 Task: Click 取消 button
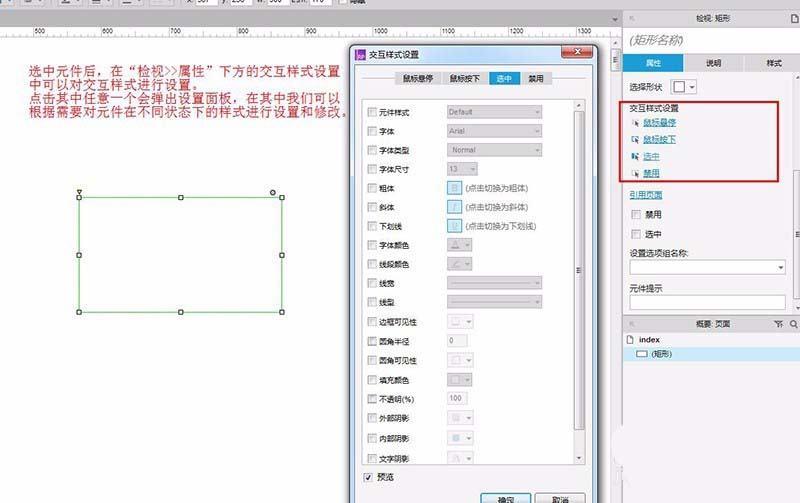pos(560,498)
